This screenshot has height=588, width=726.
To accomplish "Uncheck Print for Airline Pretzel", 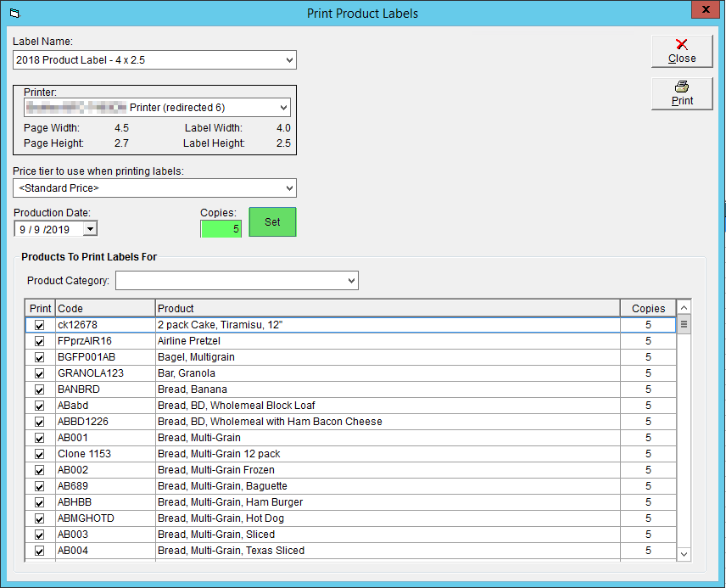I will pyautogui.click(x=39, y=341).
